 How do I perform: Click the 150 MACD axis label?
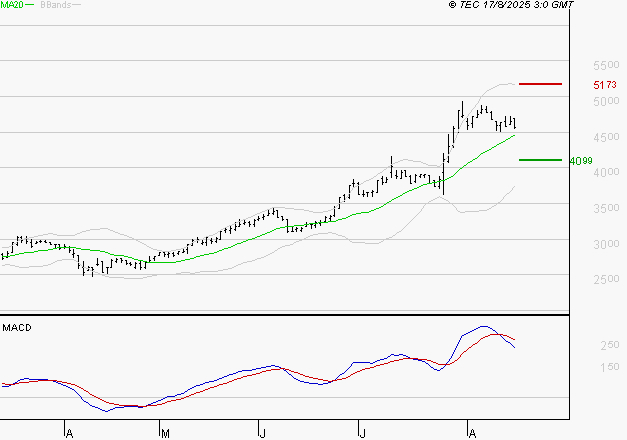610,367
